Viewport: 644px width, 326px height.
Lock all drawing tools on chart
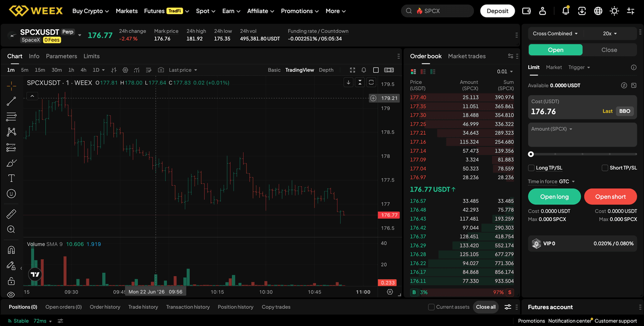11,281
